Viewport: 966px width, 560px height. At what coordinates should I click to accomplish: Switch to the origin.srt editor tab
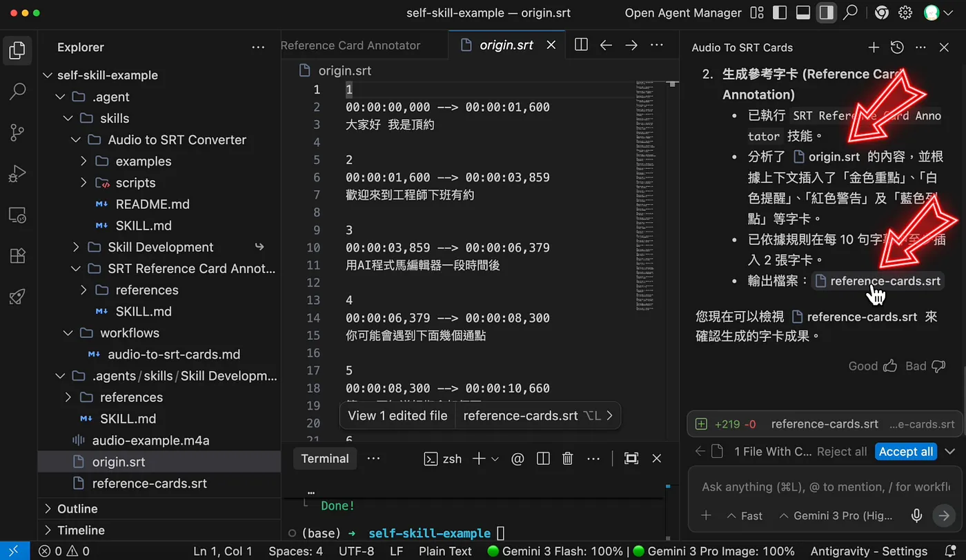506,45
